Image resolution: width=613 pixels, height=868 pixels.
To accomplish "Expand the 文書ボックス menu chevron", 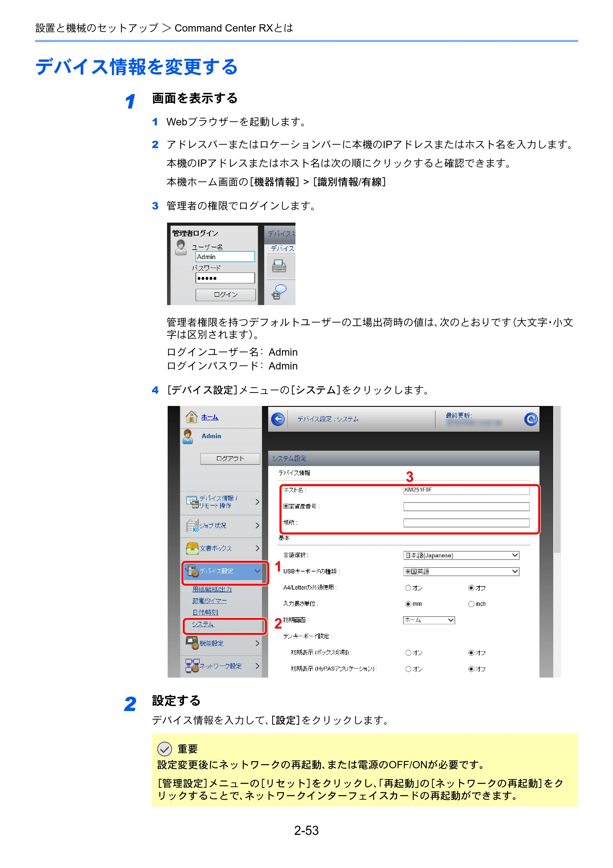I will click(x=257, y=548).
